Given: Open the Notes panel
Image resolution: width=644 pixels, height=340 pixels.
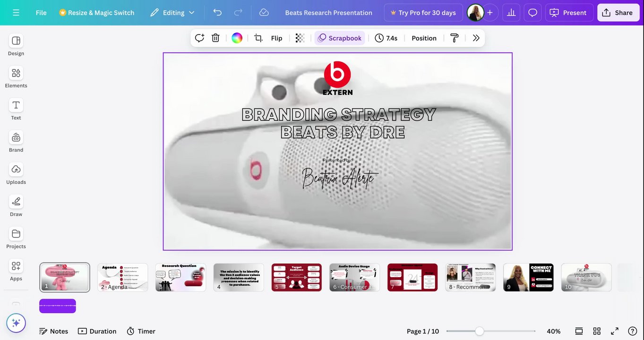Looking at the screenshot, I should coord(53,331).
